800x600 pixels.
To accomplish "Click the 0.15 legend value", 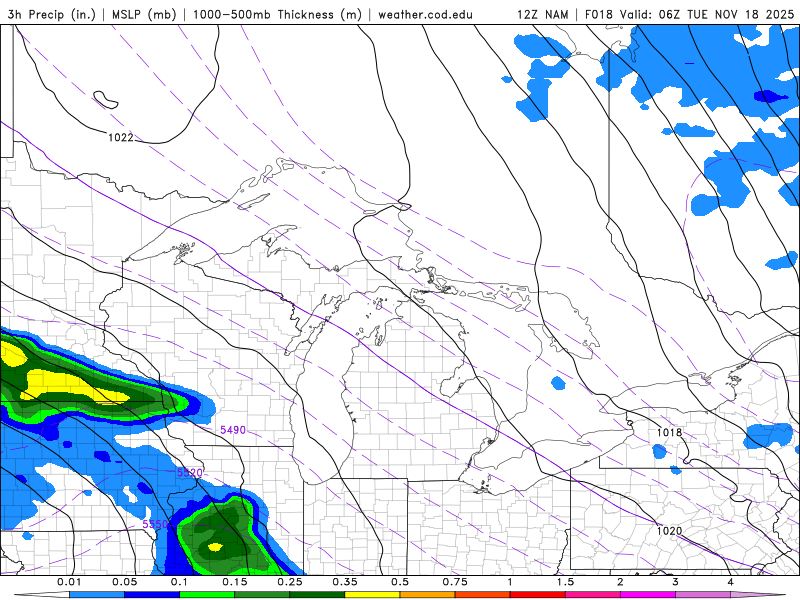I will pyautogui.click(x=235, y=582).
